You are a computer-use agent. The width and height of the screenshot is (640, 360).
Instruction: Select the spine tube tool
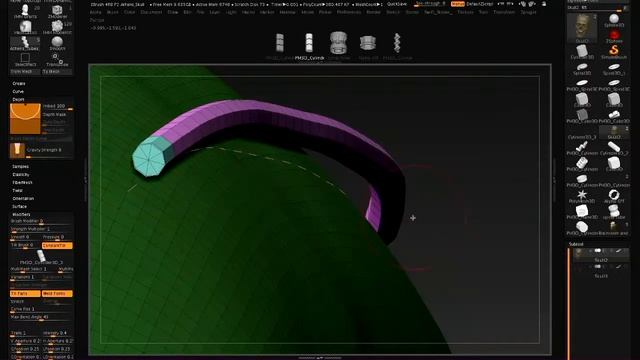(614, 212)
